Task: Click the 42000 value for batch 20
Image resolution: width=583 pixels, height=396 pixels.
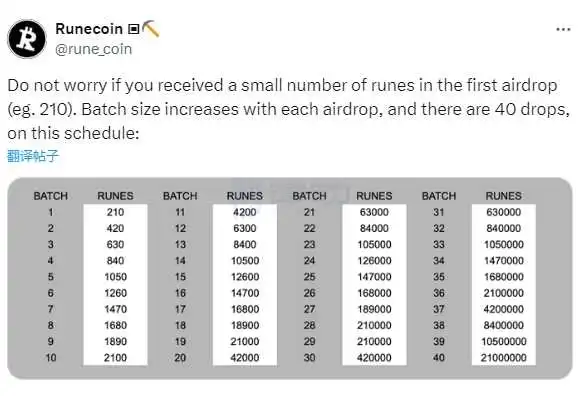Action: click(245, 358)
